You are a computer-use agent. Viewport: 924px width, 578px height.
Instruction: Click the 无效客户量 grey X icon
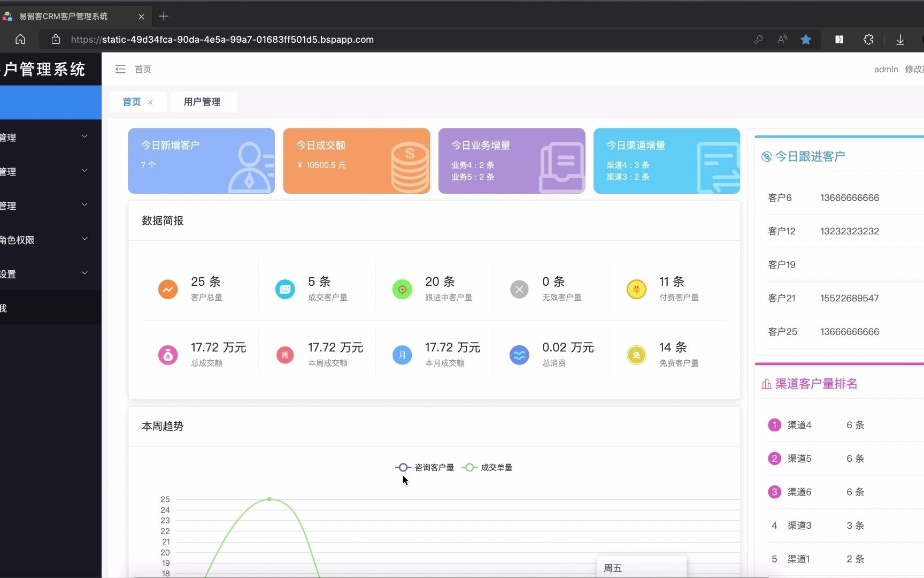519,289
